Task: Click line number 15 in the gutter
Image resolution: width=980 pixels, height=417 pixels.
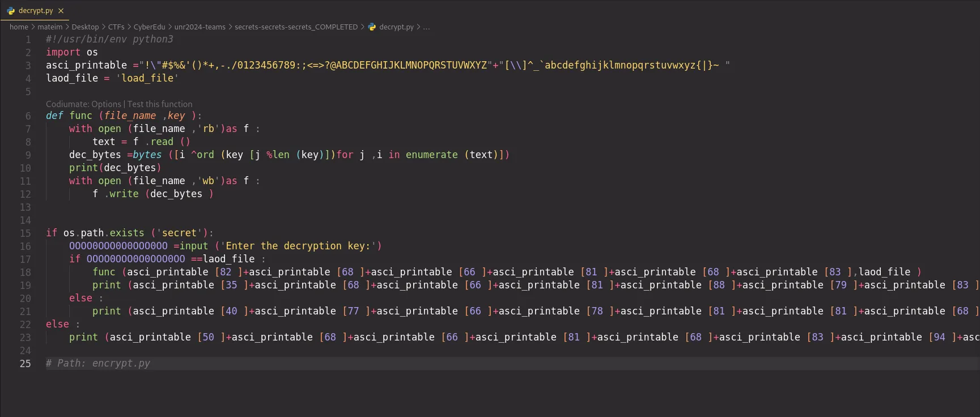Action: click(26, 233)
